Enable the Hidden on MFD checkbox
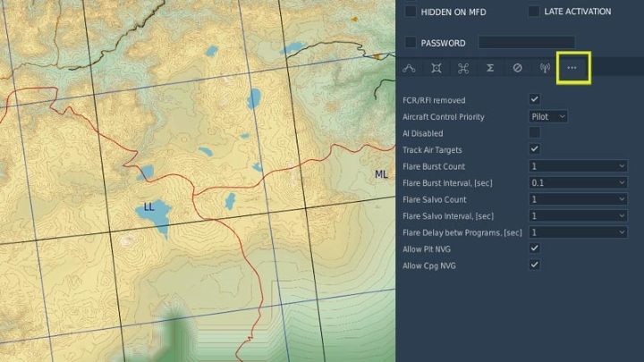Screen dimensions: 644x362 411,12
